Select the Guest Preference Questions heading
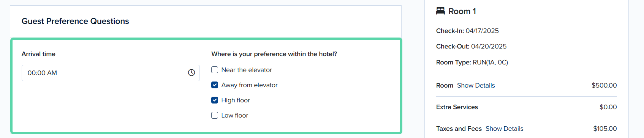This screenshot has height=138, width=644. tap(75, 21)
